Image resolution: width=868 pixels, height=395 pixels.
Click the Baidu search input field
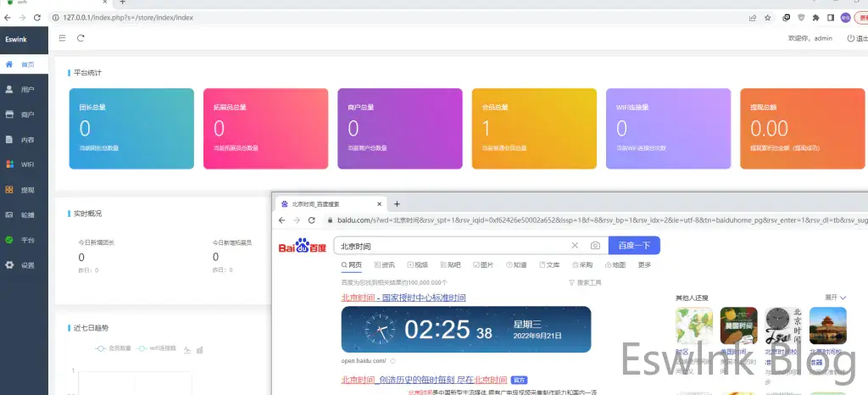[449, 246]
